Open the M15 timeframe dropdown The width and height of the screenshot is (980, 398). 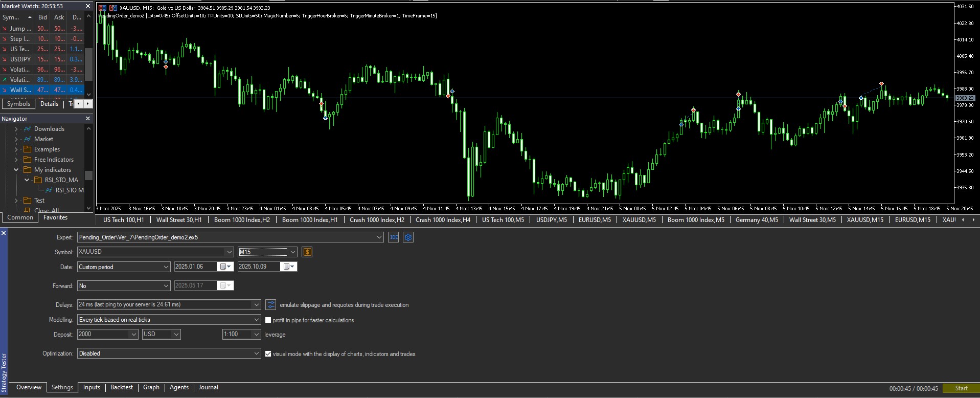pyautogui.click(x=292, y=252)
